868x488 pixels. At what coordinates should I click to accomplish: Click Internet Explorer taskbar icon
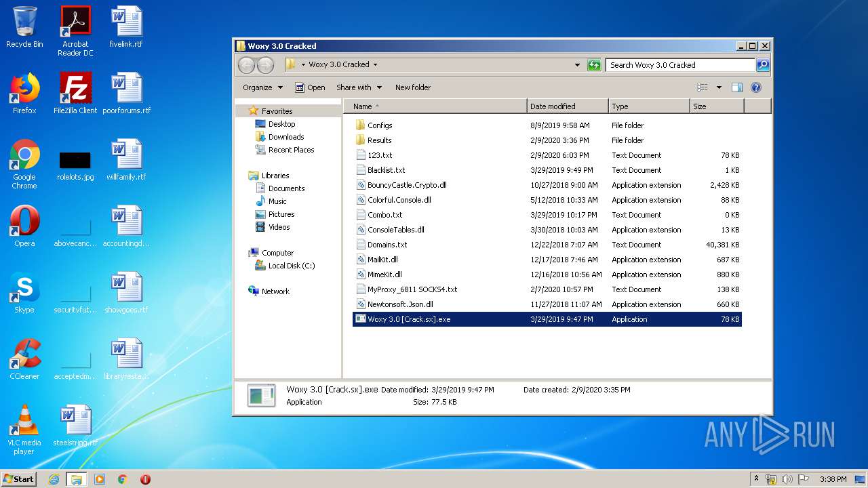54,479
